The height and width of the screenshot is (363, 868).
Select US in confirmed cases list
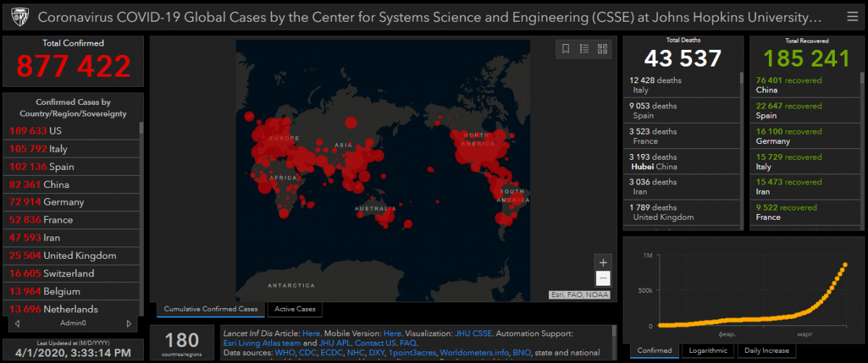(71, 131)
